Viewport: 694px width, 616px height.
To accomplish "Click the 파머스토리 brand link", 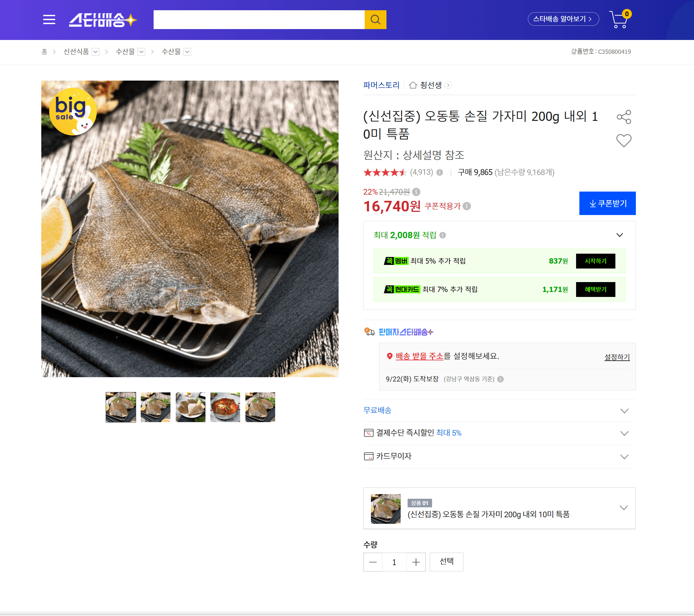I will click(381, 85).
